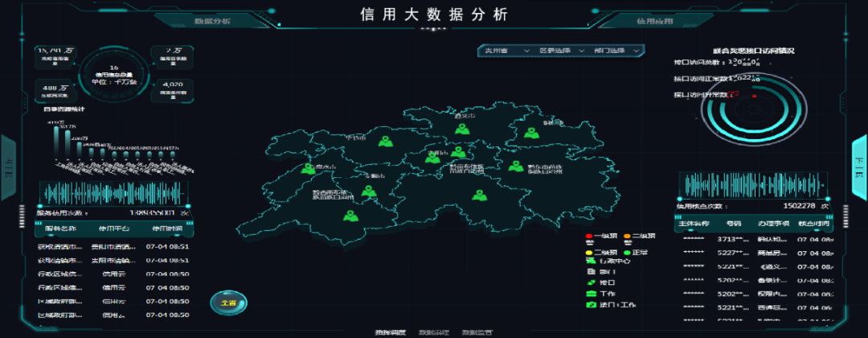Click the 使用平台 column header
The width and height of the screenshot is (868, 338).
[x=114, y=229]
